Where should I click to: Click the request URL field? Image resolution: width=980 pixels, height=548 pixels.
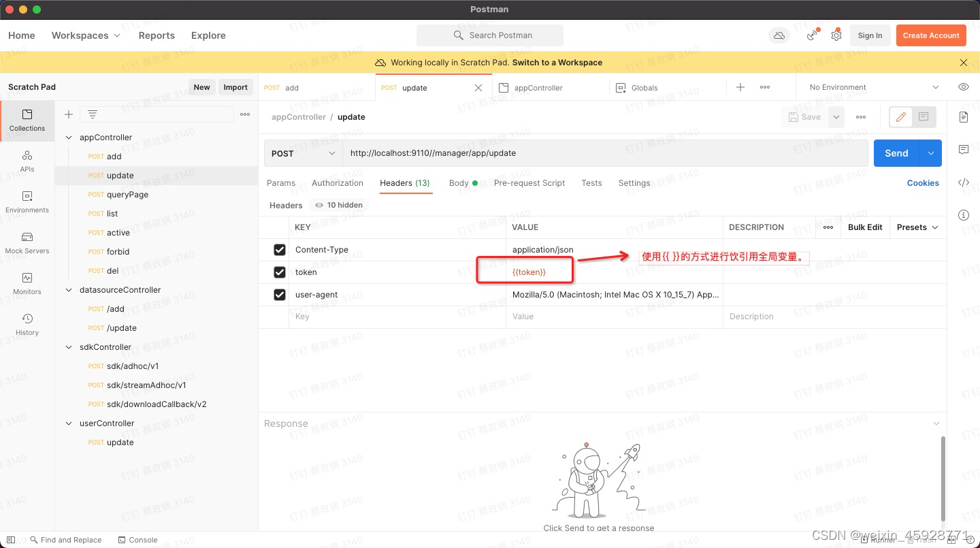[x=605, y=153]
